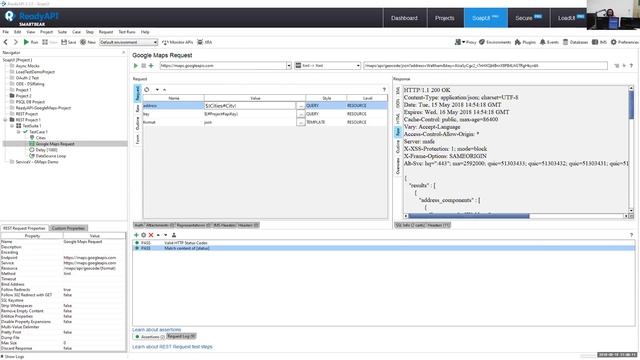Screen dimensions: 640x360
Task: Open the Project menu
Action: coord(46,32)
